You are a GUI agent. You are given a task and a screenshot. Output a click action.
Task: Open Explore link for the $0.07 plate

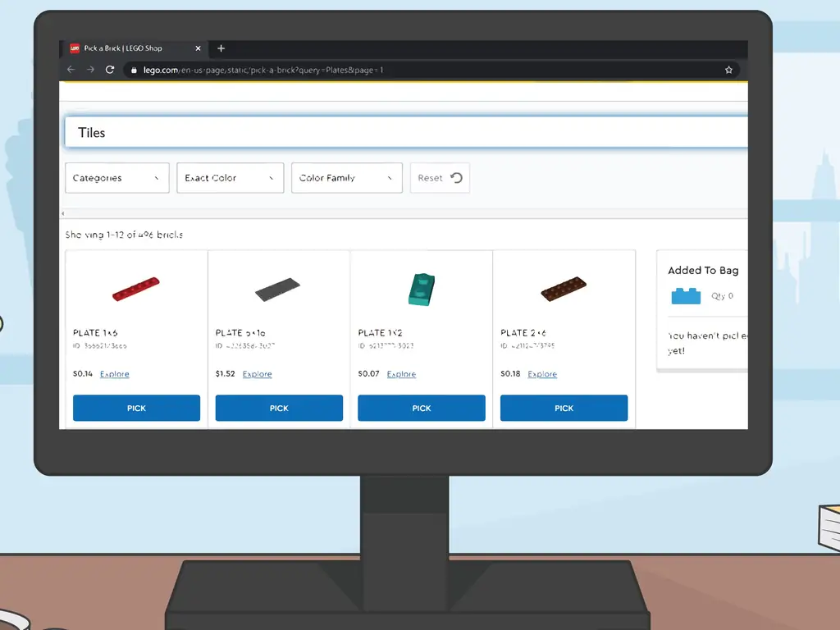click(401, 374)
